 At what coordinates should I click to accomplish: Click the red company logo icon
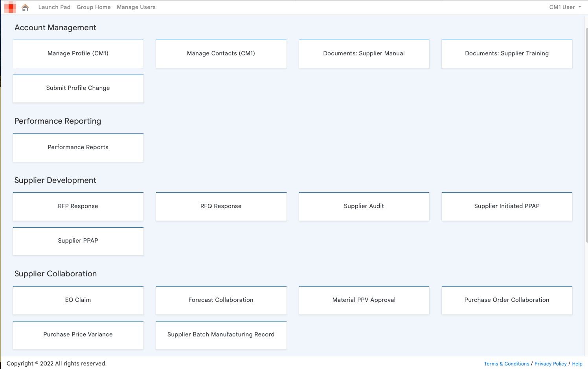(x=10, y=7)
